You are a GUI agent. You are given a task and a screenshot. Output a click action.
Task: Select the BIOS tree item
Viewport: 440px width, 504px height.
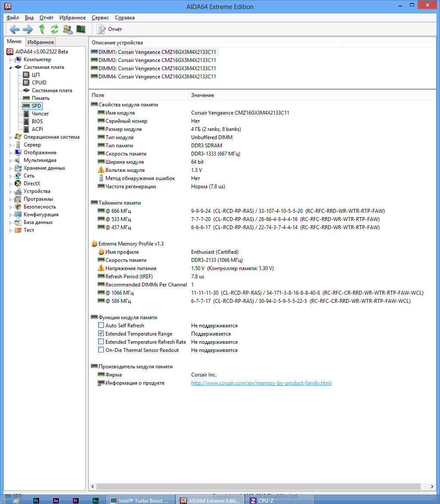tap(37, 121)
